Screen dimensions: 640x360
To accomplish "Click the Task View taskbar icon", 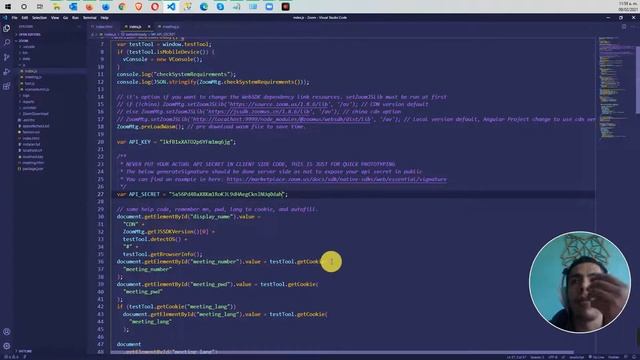I will tap(40, 7).
